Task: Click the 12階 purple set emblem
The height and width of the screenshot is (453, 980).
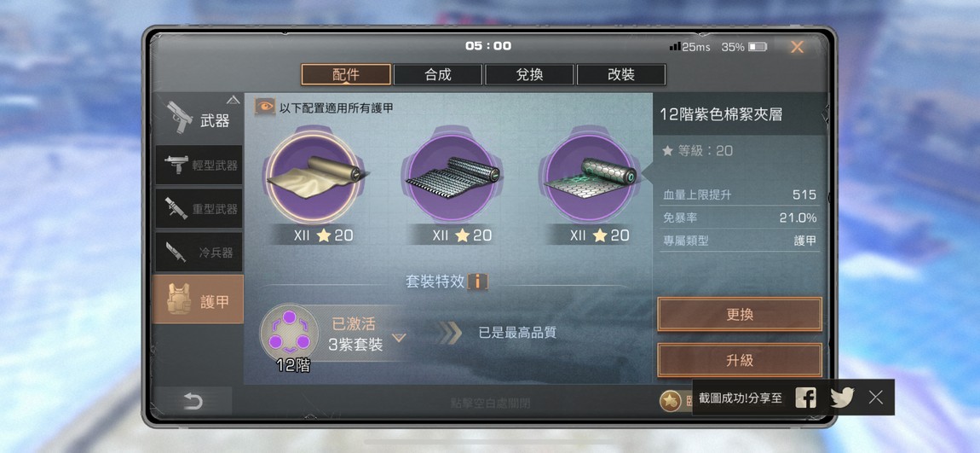Action: coord(289,331)
